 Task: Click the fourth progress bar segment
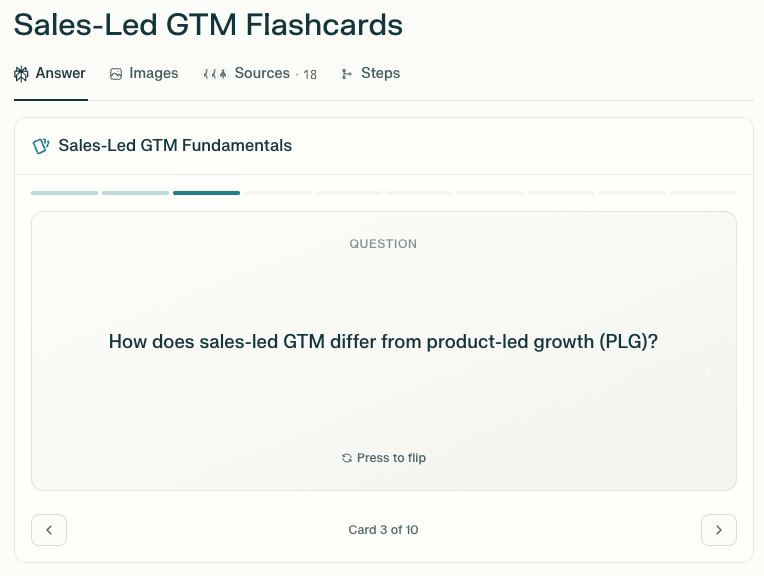pos(277,192)
